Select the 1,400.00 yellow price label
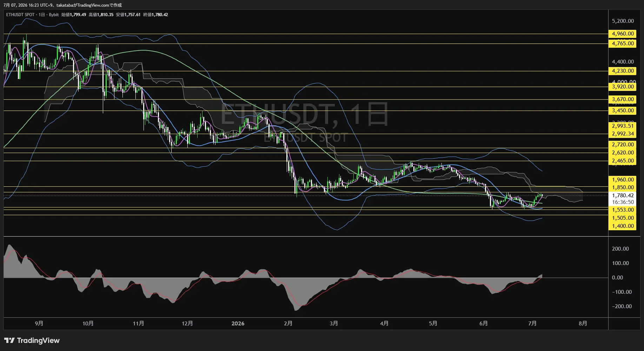This screenshot has width=644, height=351. click(x=623, y=226)
